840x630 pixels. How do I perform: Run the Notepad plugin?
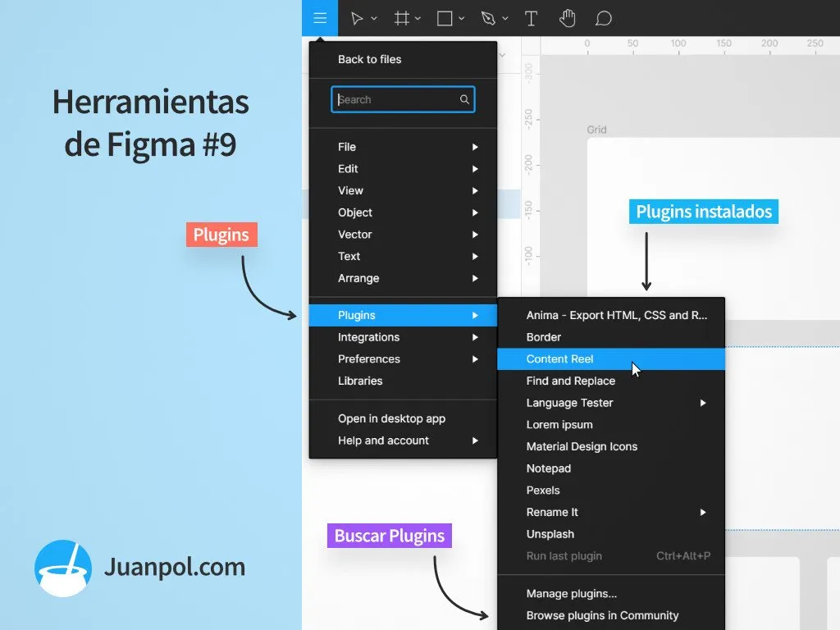611,468
